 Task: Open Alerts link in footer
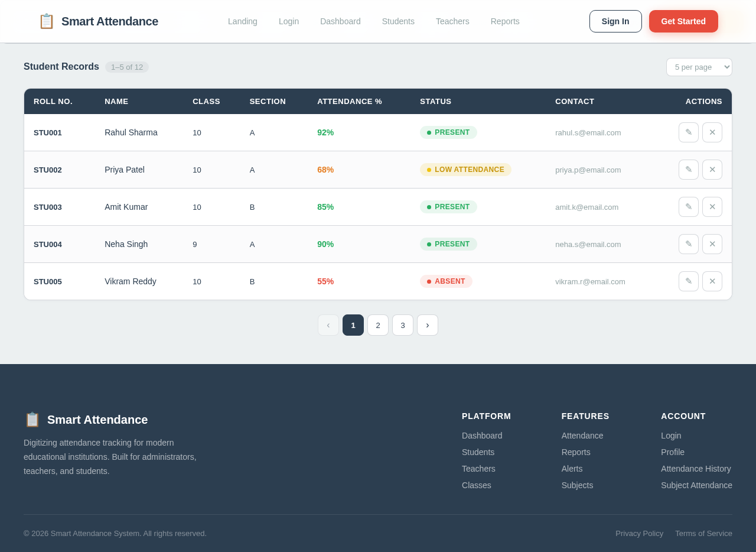point(572,469)
